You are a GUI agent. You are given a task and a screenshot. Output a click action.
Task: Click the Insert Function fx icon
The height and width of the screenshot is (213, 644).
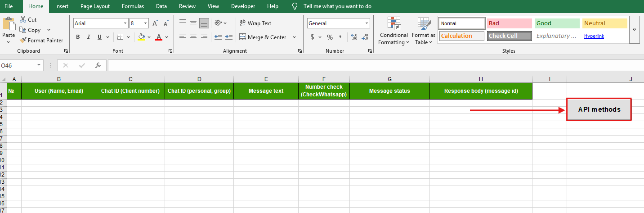[x=98, y=65]
